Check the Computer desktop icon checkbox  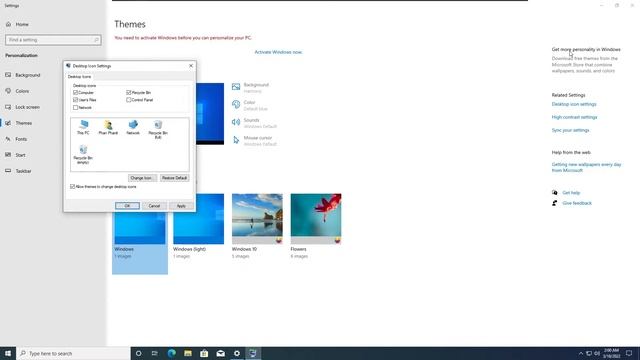[76, 93]
